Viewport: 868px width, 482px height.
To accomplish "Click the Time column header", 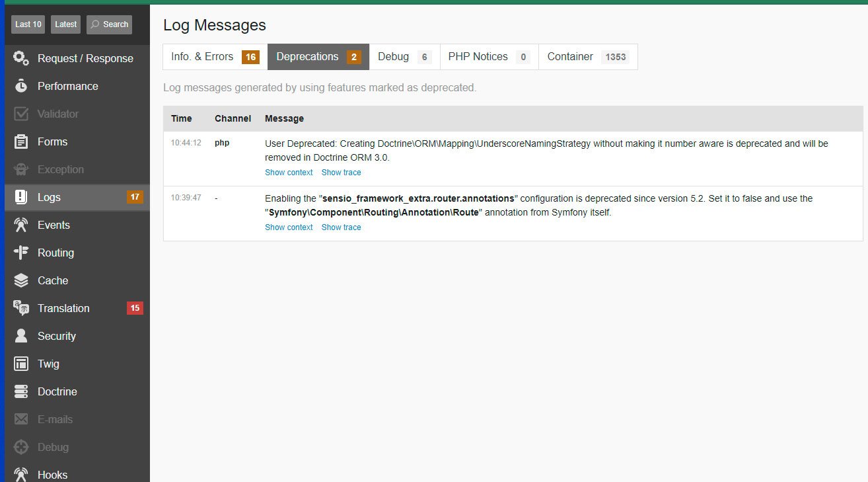I will pyautogui.click(x=182, y=119).
